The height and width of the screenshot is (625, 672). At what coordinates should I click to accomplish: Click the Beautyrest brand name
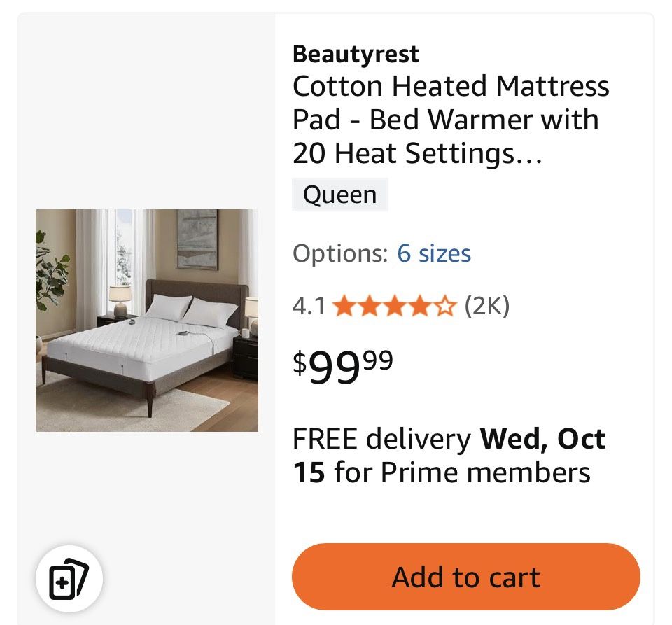(356, 54)
